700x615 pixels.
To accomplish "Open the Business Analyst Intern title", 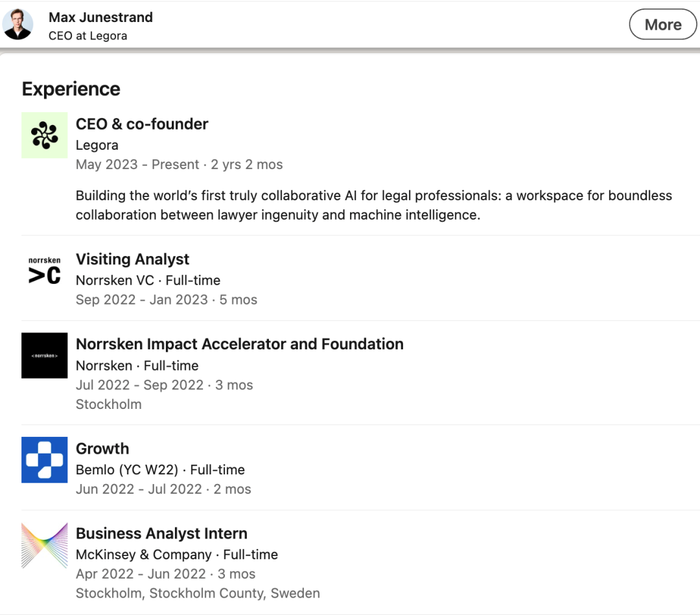I will coord(161,533).
